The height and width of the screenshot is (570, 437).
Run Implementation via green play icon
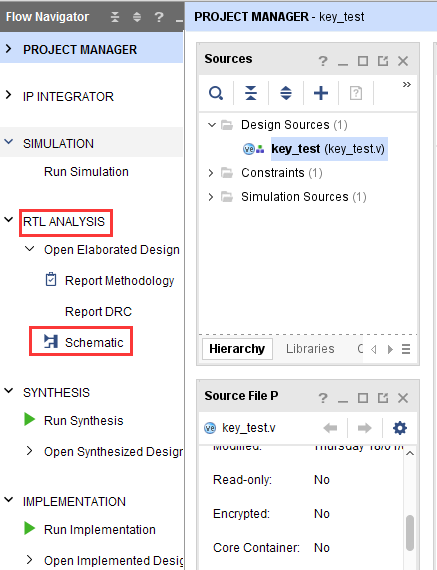click(x=29, y=528)
